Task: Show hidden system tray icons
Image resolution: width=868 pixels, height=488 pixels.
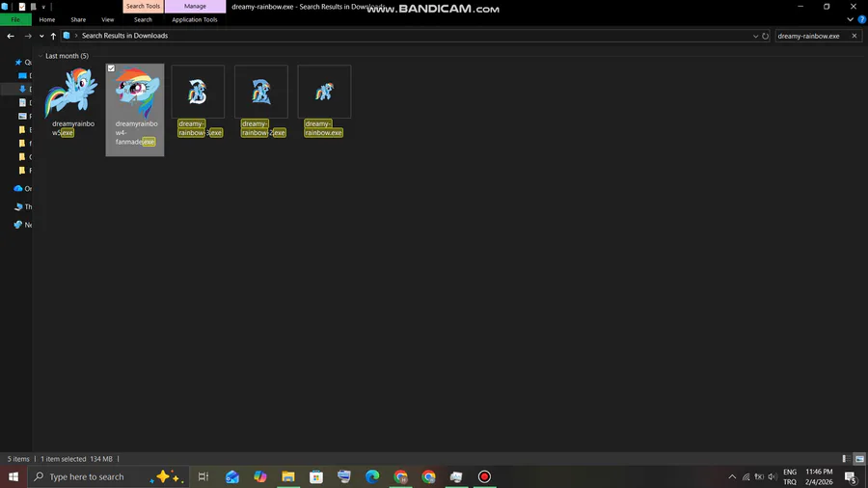Action: tap(732, 476)
